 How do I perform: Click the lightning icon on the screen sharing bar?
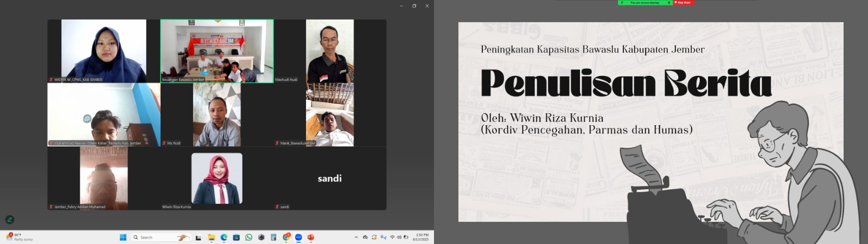tap(622, 3)
